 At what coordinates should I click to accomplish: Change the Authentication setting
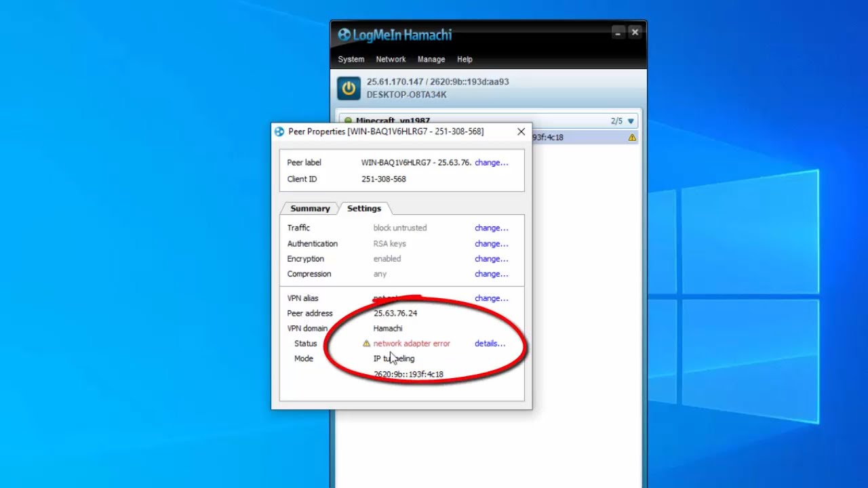coord(491,244)
